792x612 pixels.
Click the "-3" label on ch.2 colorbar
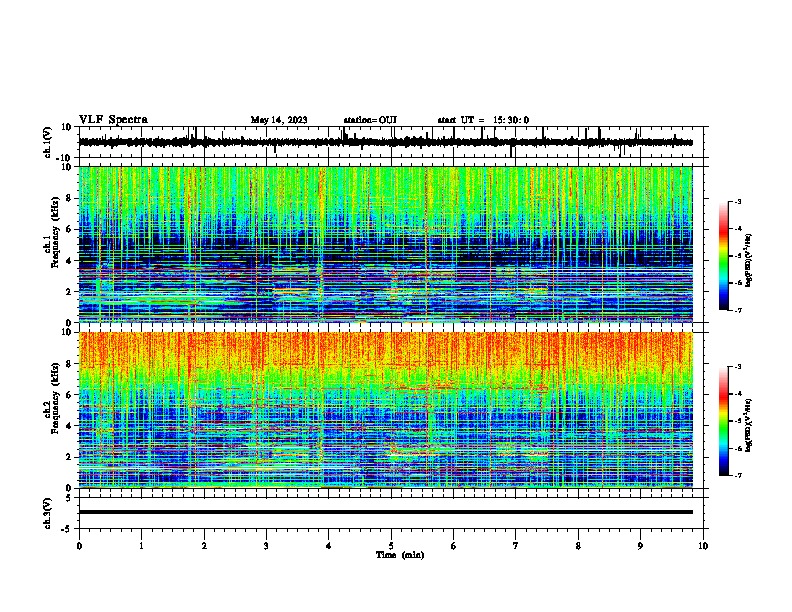738,367
